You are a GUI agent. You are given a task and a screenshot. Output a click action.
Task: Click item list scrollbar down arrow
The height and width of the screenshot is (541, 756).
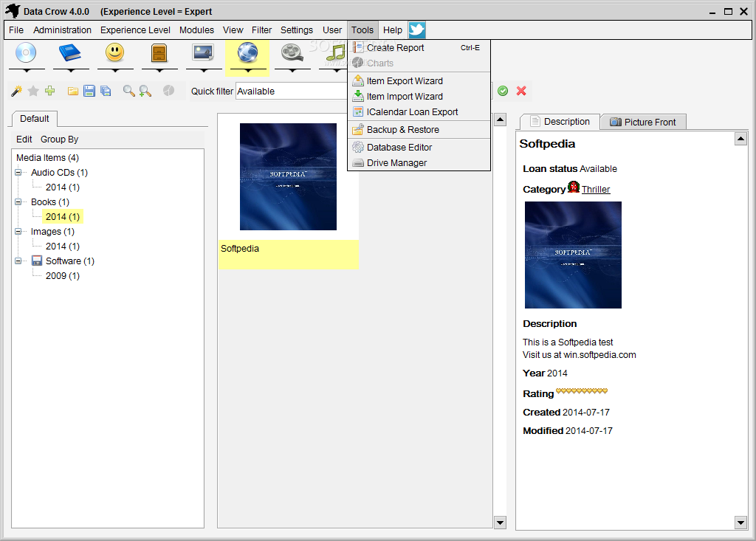click(501, 523)
